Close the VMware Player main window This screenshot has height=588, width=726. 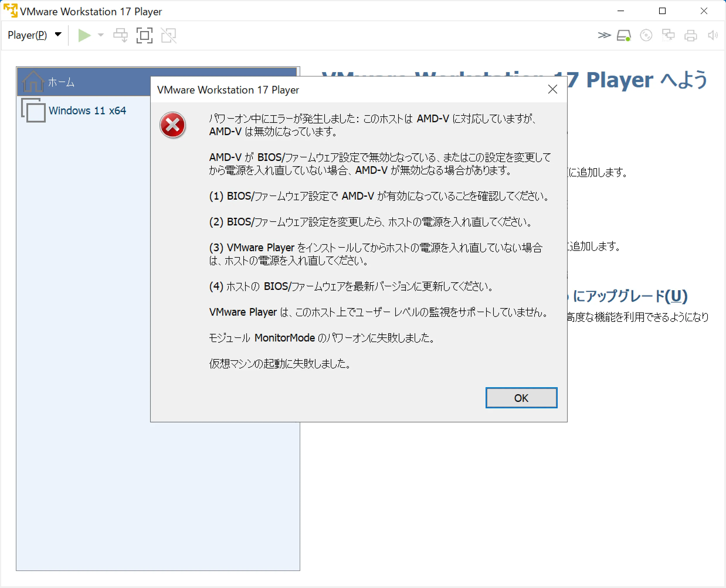(x=704, y=11)
